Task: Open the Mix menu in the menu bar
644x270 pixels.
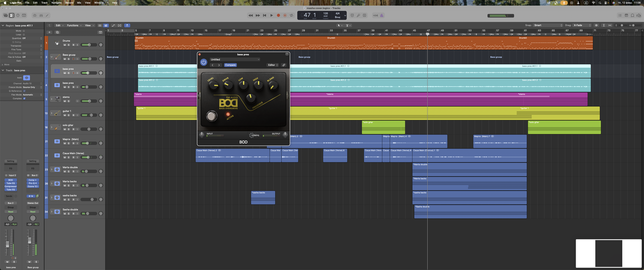Action: (x=79, y=3)
